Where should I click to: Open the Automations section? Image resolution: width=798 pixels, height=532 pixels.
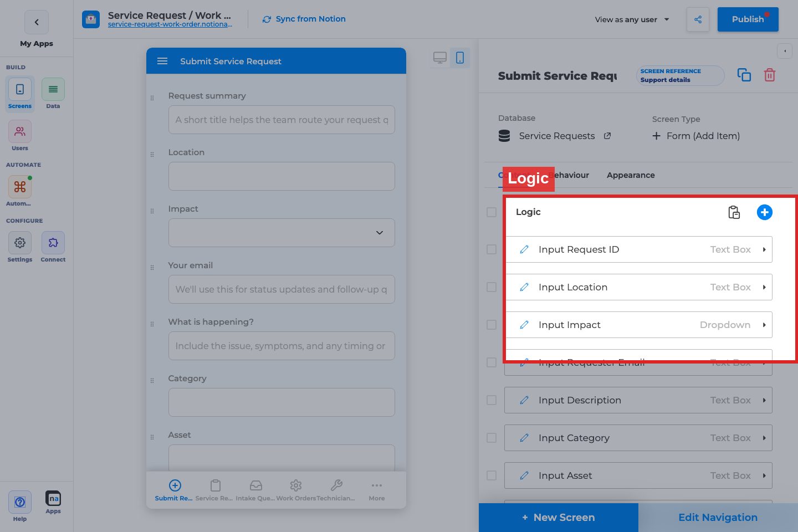point(20,191)
